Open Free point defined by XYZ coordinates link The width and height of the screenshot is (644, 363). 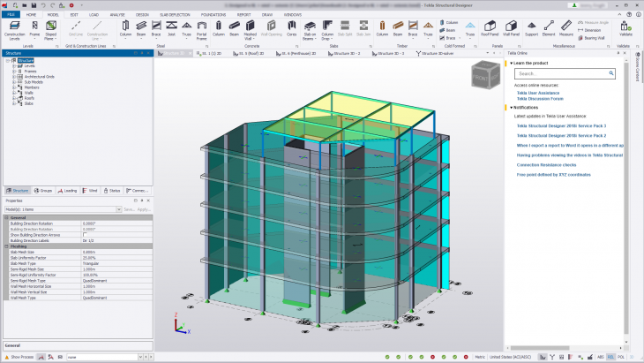coord(554,175)
